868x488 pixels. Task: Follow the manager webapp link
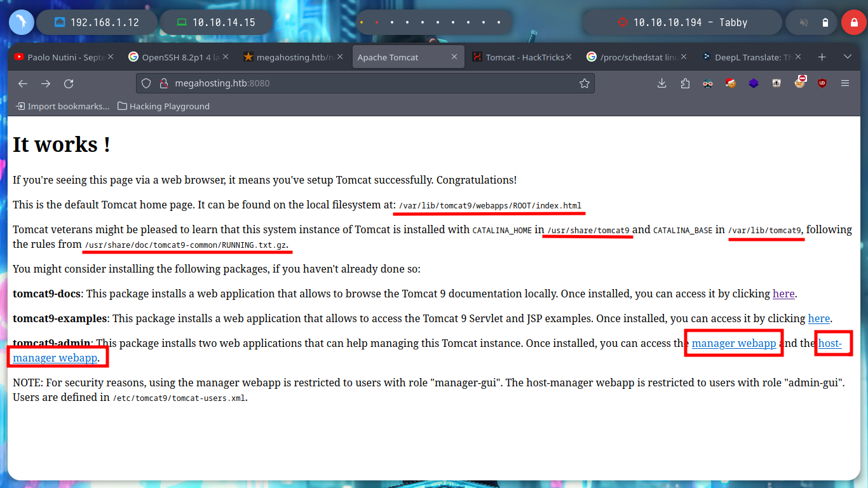[734, 343]
